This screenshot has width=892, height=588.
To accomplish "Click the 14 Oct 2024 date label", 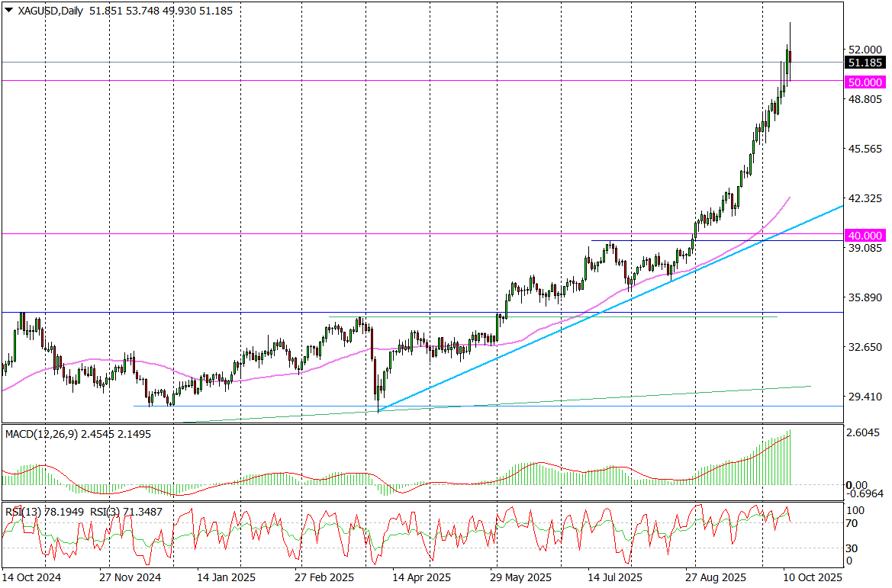I will 31,577.
